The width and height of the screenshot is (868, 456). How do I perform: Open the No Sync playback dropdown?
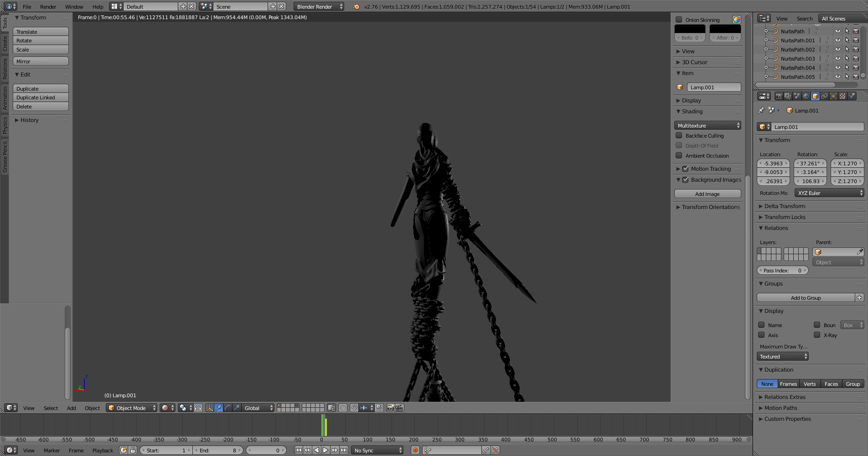click(x=377, y=450)
